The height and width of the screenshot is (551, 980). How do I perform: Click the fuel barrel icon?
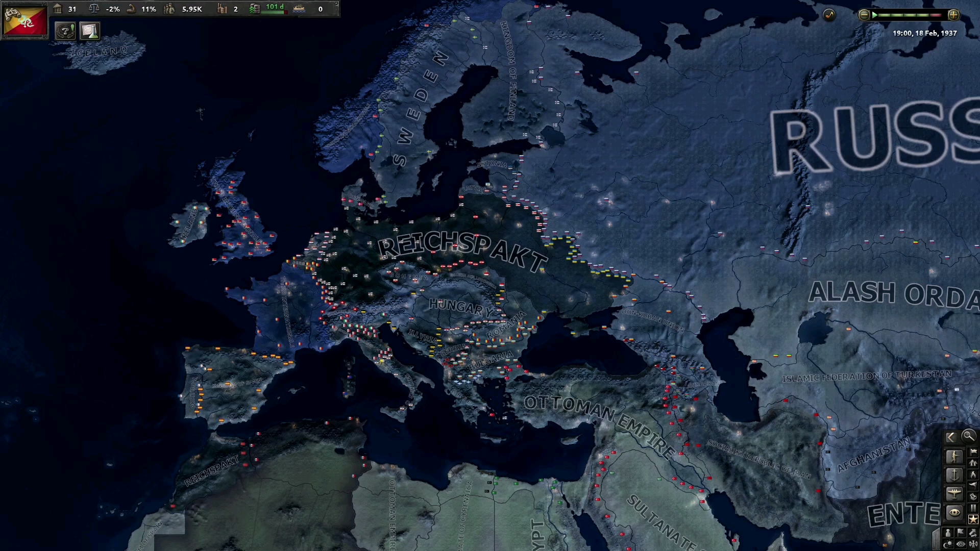(254, 9)
